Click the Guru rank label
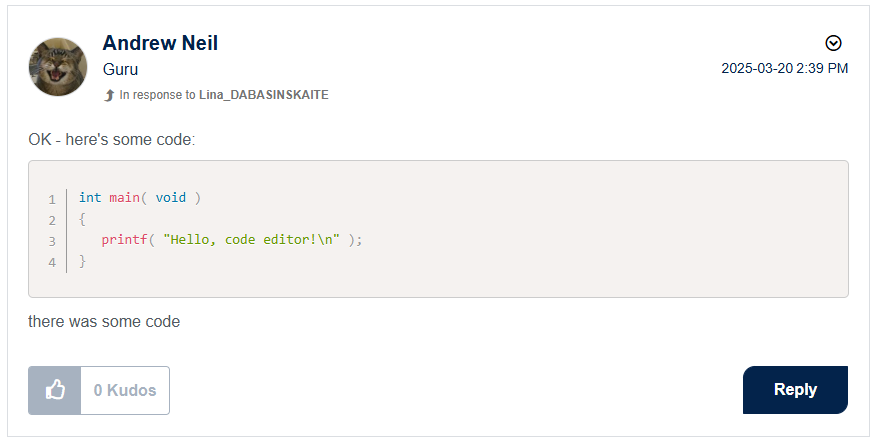The height and width of the screenshot is (442, 877). pos(120,69)
